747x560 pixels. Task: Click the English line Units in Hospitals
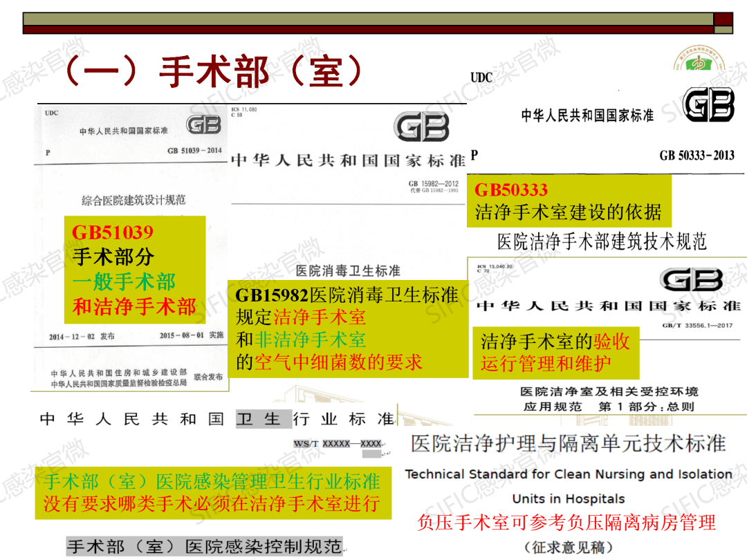[x=569, y=498]
